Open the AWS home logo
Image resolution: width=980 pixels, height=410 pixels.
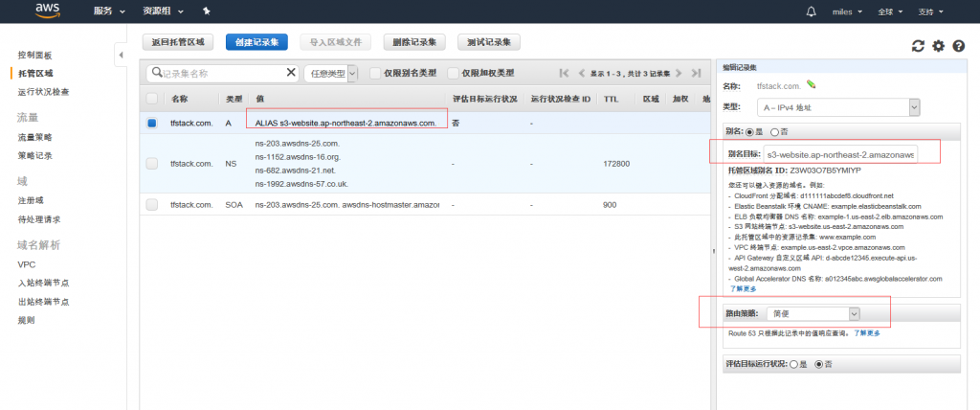click(x=47, y=11)
